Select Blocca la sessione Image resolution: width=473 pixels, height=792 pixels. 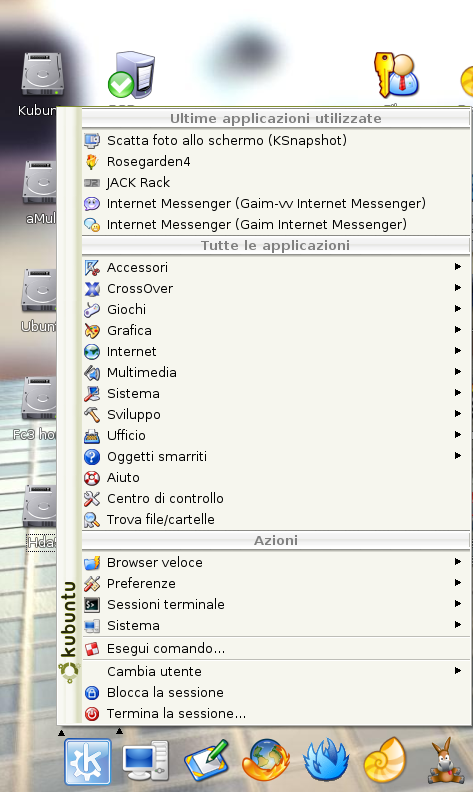(x=276, y=692)
